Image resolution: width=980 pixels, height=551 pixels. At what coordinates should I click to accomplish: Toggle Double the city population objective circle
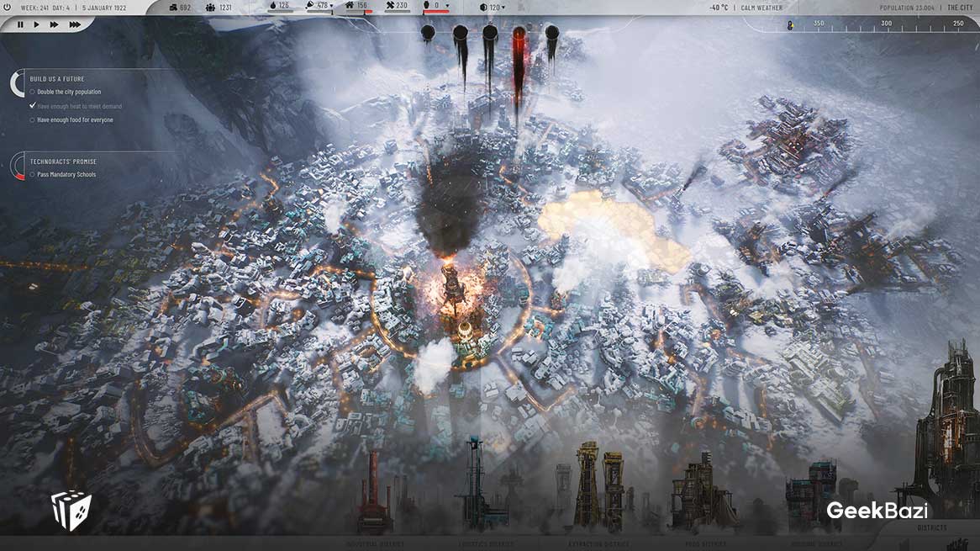(x=33, y=92)
